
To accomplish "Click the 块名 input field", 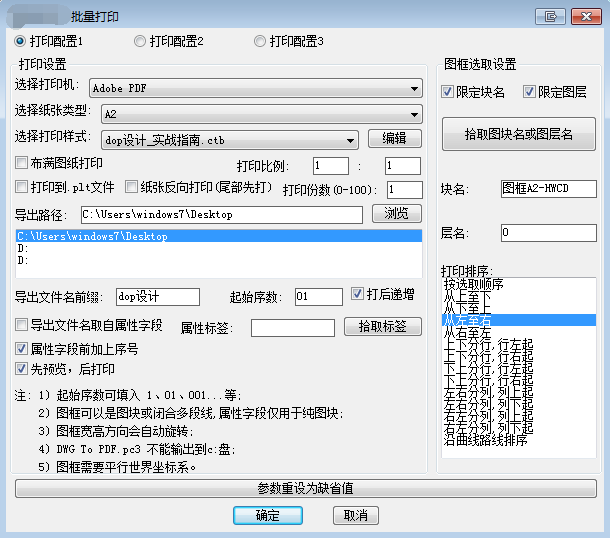I will 548,189.
